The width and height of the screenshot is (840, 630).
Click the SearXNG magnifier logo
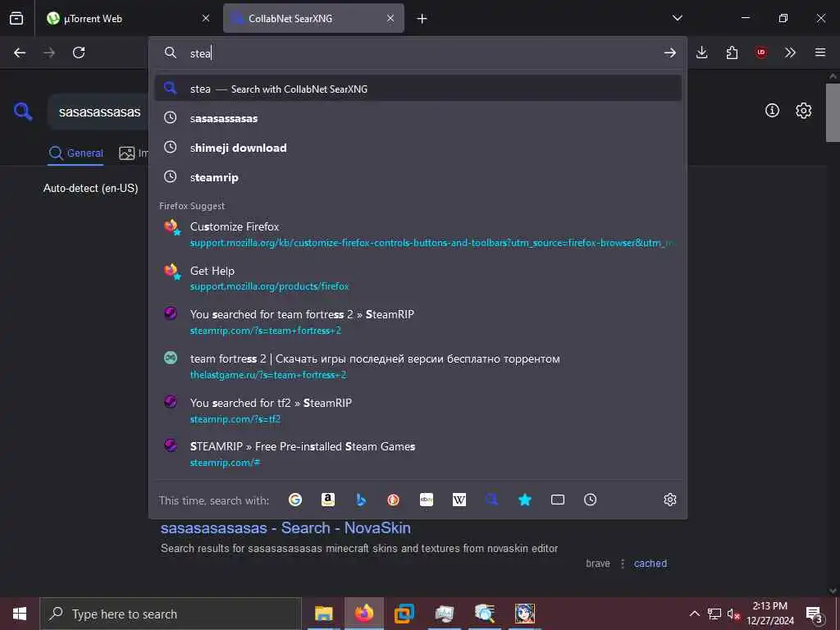(x=22, y=112)
